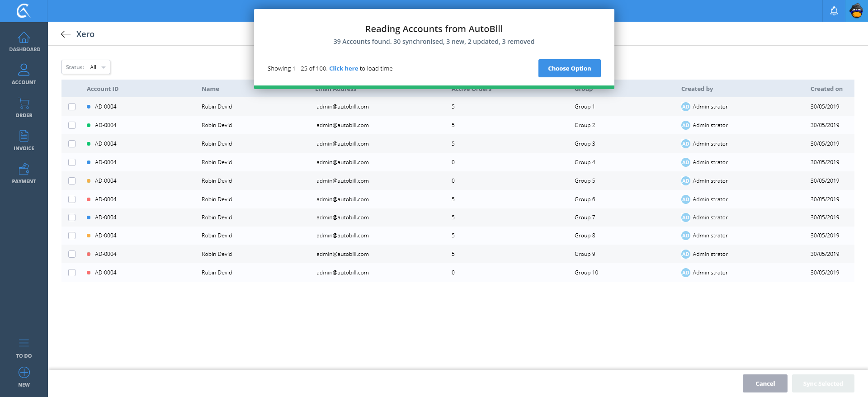This screenshot has height=397, width=868.
Task: Click the New plus icon
Action: [x=24, y=373]
